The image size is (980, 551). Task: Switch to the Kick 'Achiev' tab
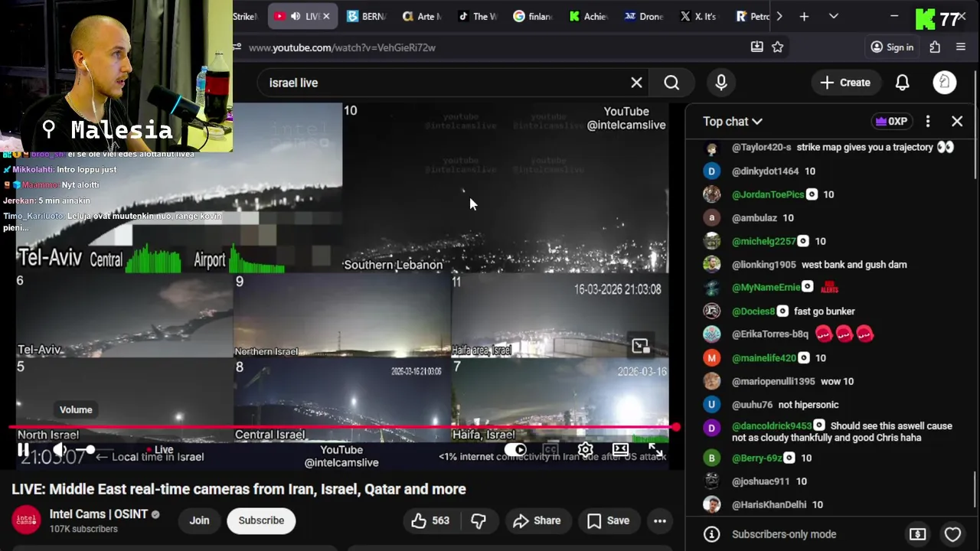coord(588,16)
